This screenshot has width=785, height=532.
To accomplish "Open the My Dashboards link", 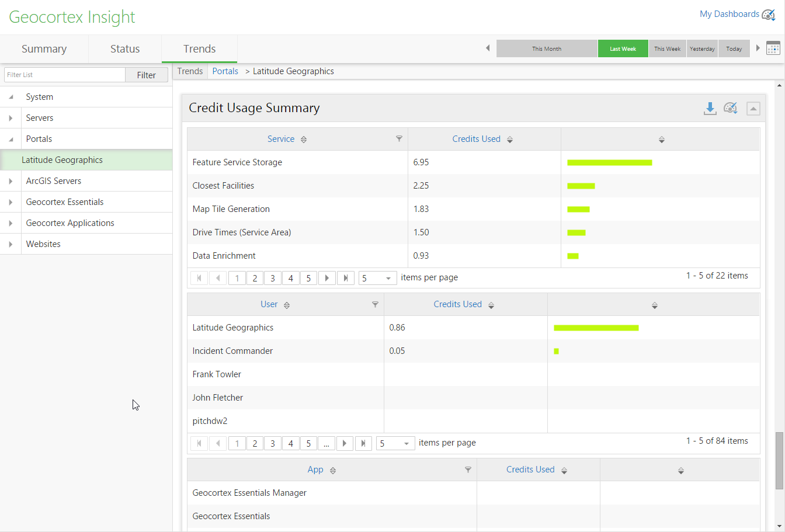I will [730, 14].
